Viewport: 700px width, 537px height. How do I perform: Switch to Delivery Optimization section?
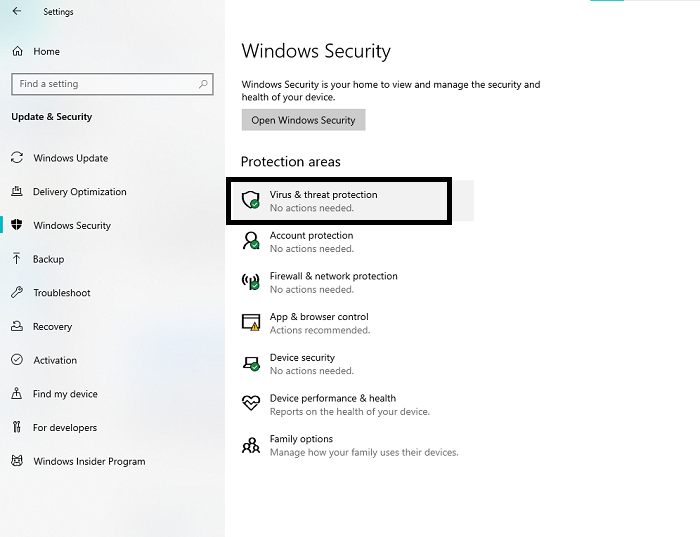pos(80,191)
